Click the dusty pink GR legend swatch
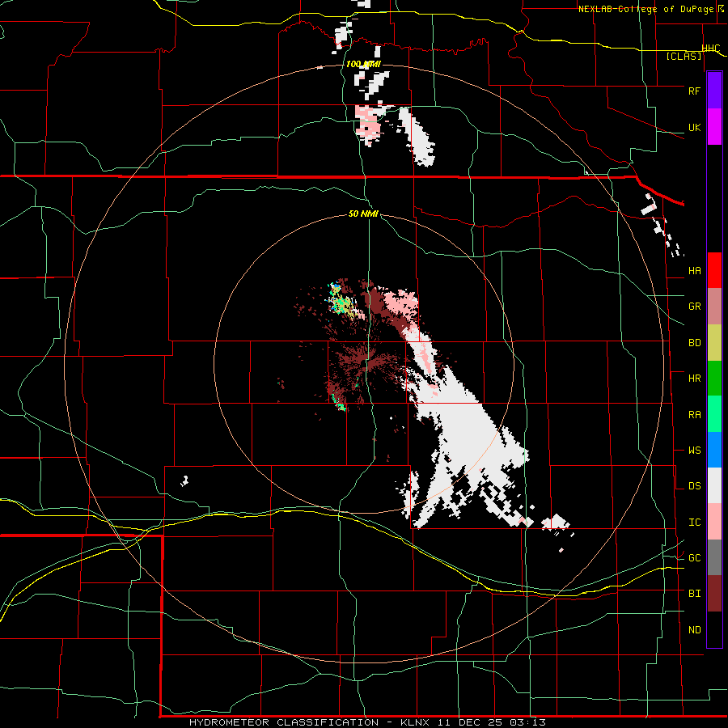Image resolution: width=728 pixels, height=728 pixels. (x=714, y=307)
